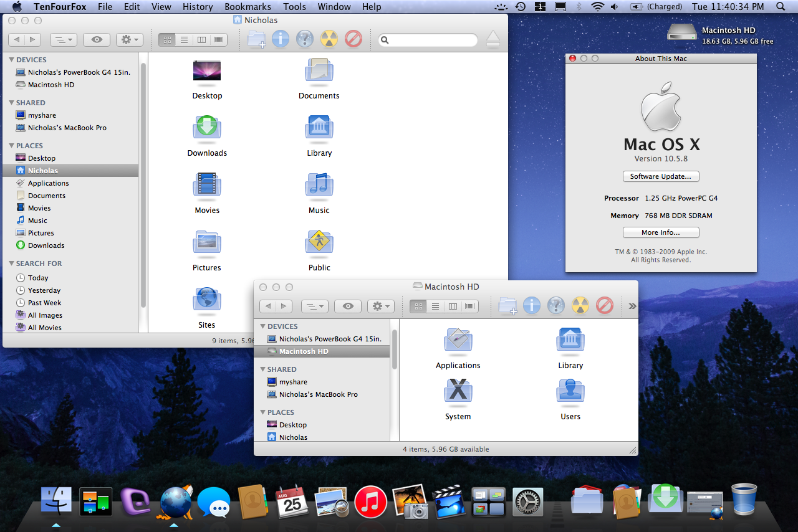The width and height of the screenshot is (798, 532).
Task: Go forward in Macintosh HD window
Action: click(284, 306)
